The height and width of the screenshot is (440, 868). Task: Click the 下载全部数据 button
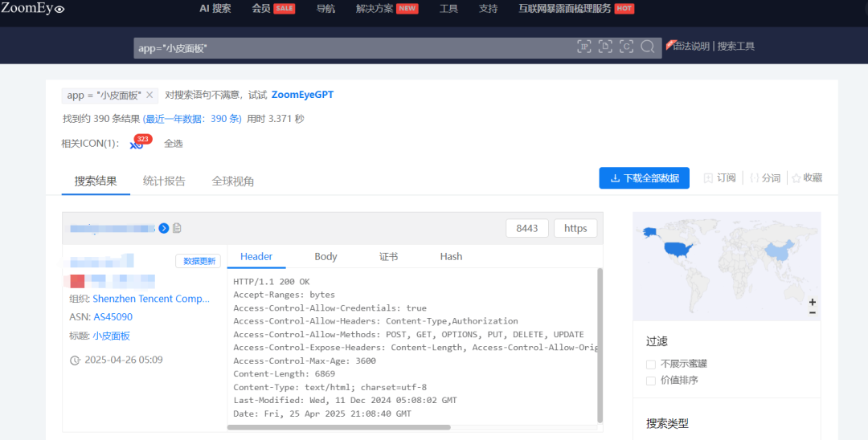point(645,178)
